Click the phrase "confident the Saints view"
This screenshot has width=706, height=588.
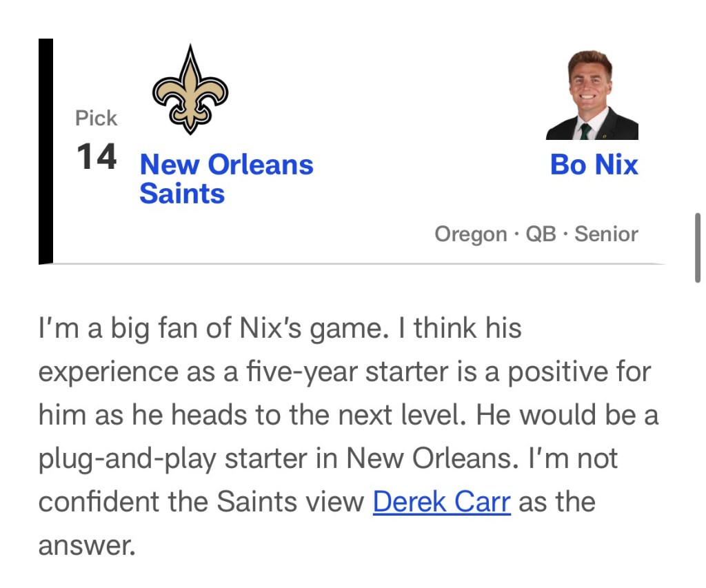tap(201, 501)
